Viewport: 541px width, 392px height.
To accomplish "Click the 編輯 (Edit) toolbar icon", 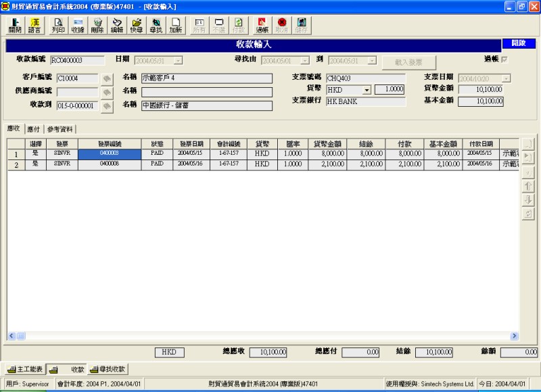I will [117, 25].
